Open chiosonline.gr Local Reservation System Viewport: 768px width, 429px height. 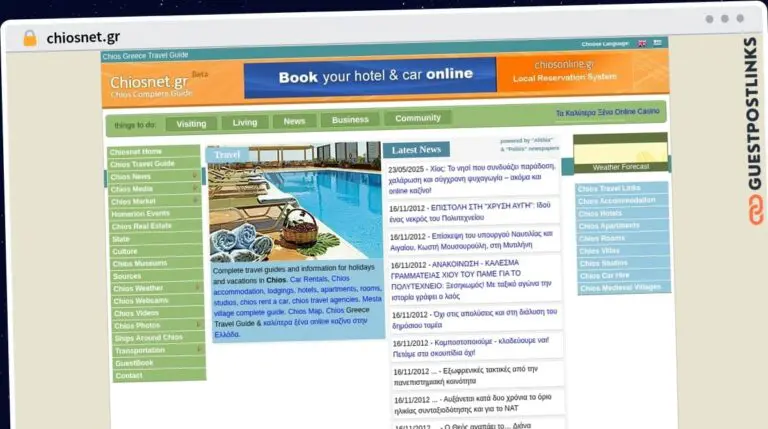point(565,72)
